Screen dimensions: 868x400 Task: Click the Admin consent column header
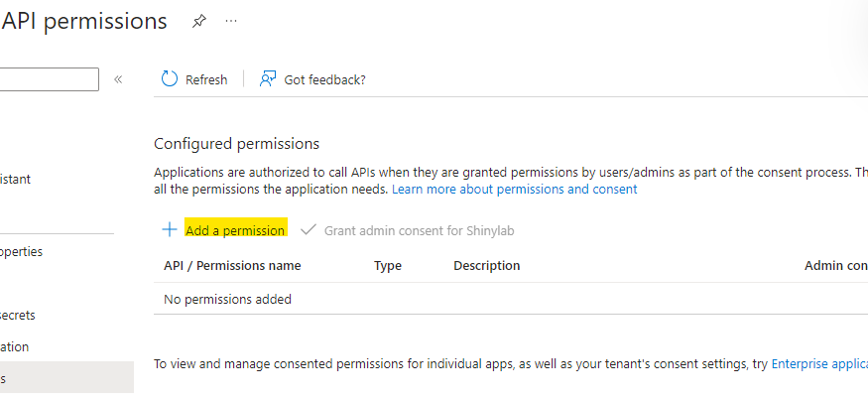[835, 266]
